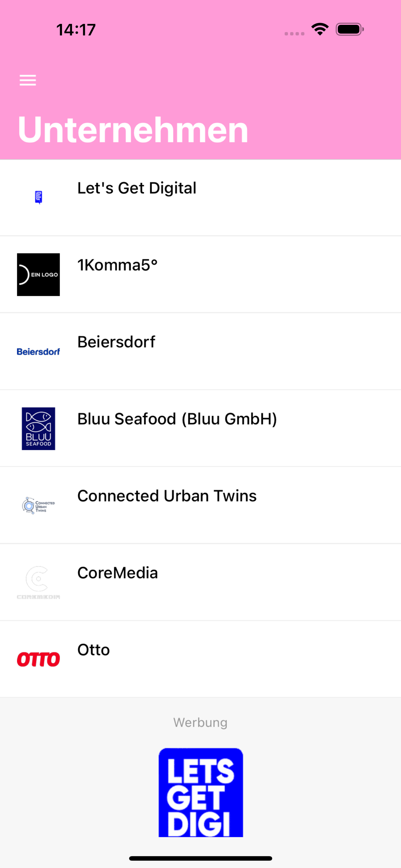Open Connected Urban Twins company page

200,505
